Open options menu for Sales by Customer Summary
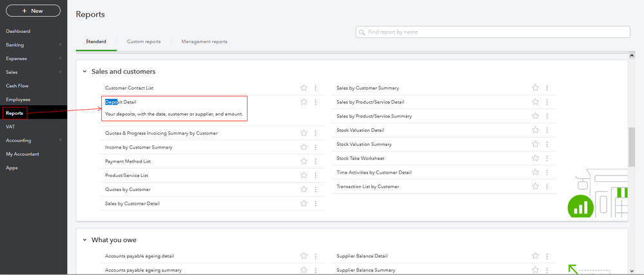644x275 pixels. 547,88
